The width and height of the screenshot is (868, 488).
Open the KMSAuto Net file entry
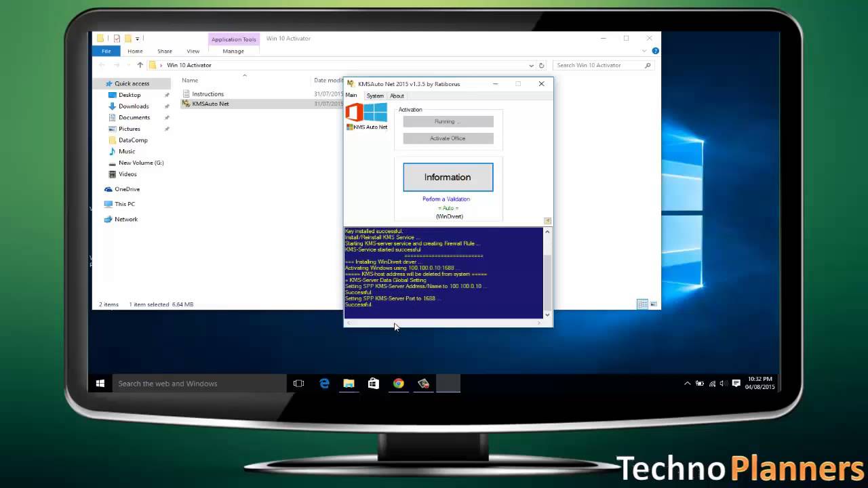[210, 104]
